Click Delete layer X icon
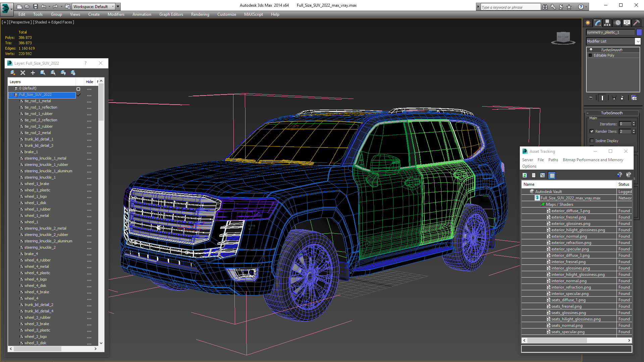Viewport: 644px width, 362px height. pos(23,73)
